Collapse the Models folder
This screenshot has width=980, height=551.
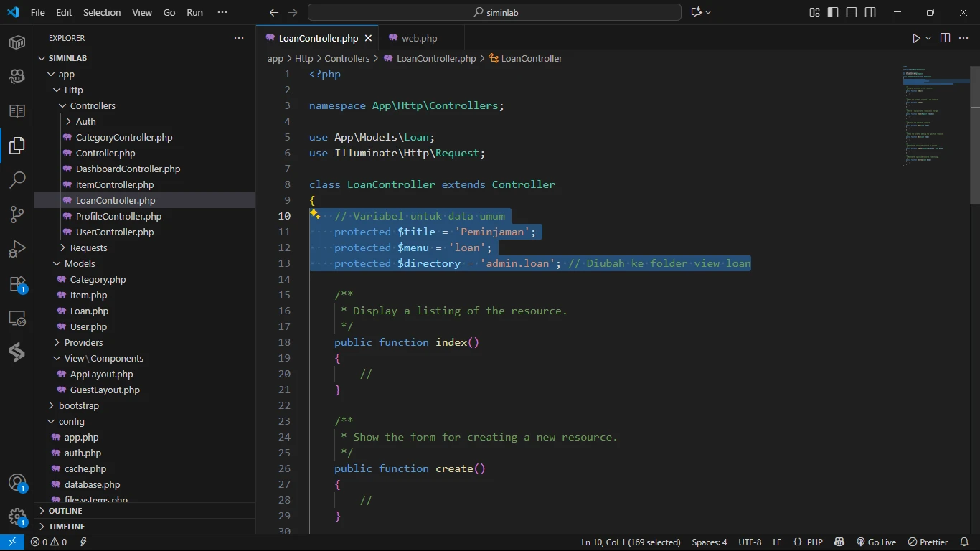click(x=79, y=263)
